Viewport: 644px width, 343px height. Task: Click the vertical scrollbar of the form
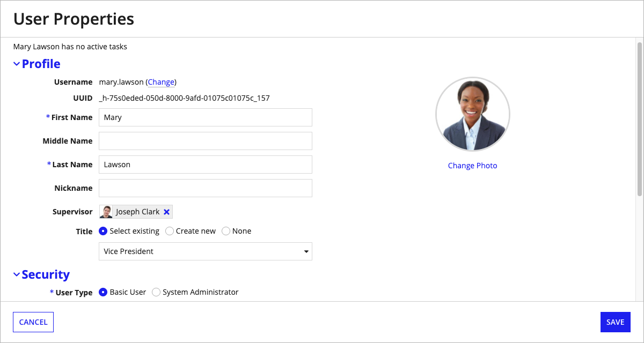[x=639, y=119]
